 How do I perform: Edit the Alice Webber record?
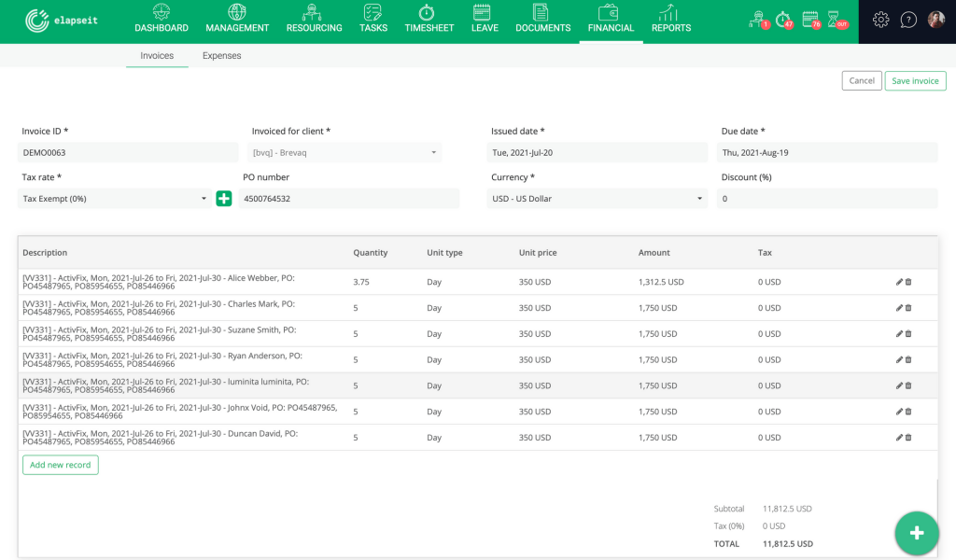(899, 282)
